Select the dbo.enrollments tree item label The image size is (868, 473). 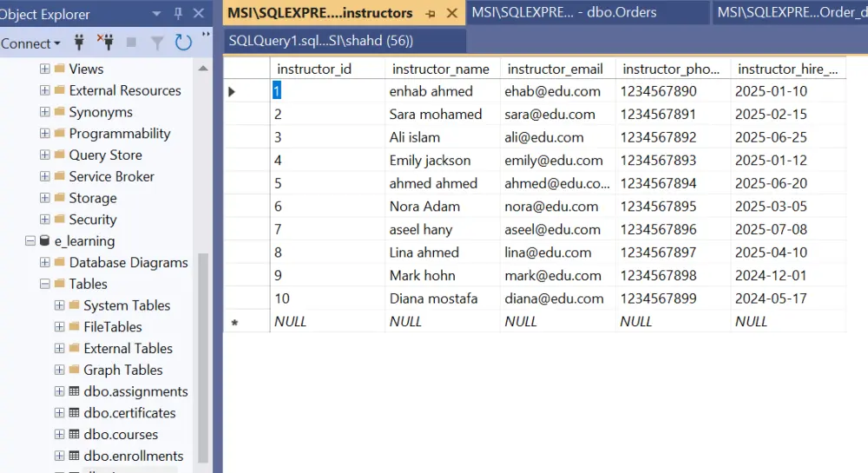(134, 456)
